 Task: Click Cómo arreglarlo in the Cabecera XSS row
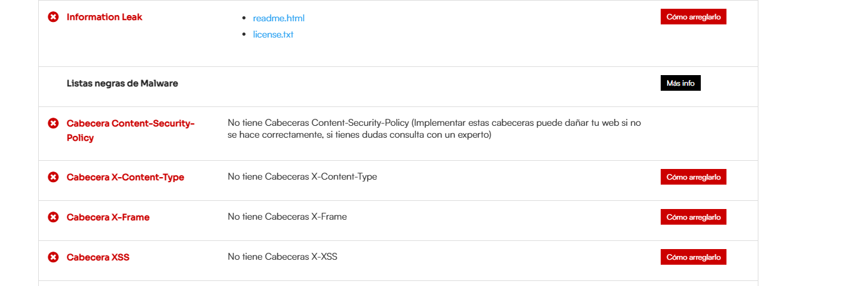693,257
